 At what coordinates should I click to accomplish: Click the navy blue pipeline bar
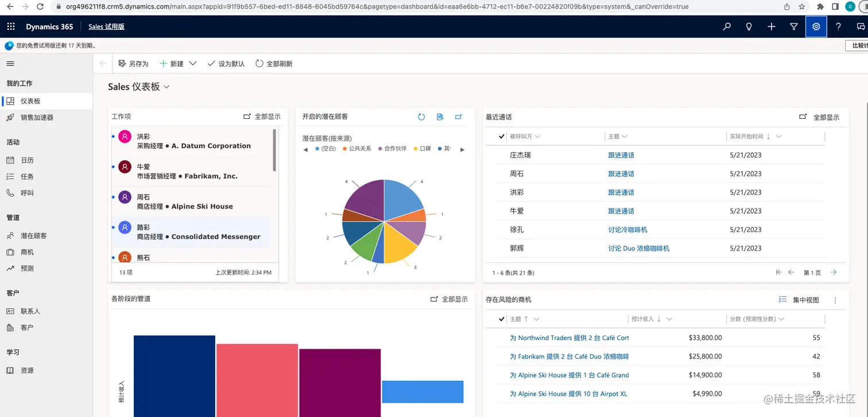click(x=175, y=376)
